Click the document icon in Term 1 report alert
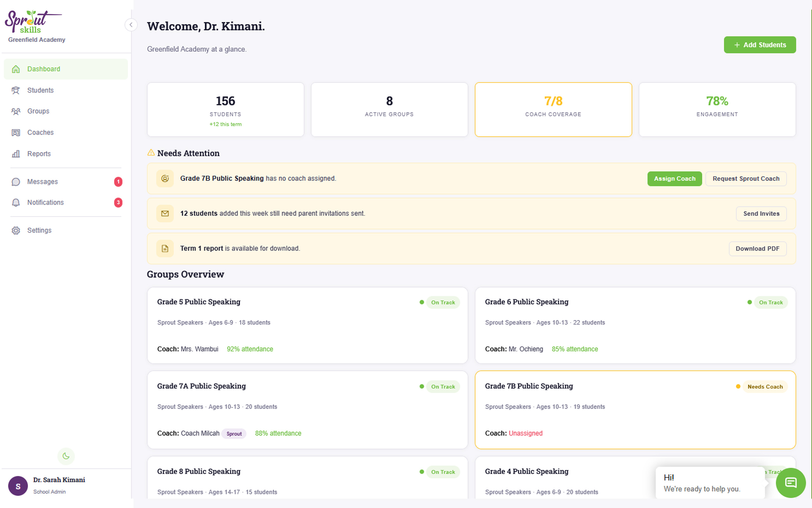This screenshot has width=812, height=508. [165, 248]
